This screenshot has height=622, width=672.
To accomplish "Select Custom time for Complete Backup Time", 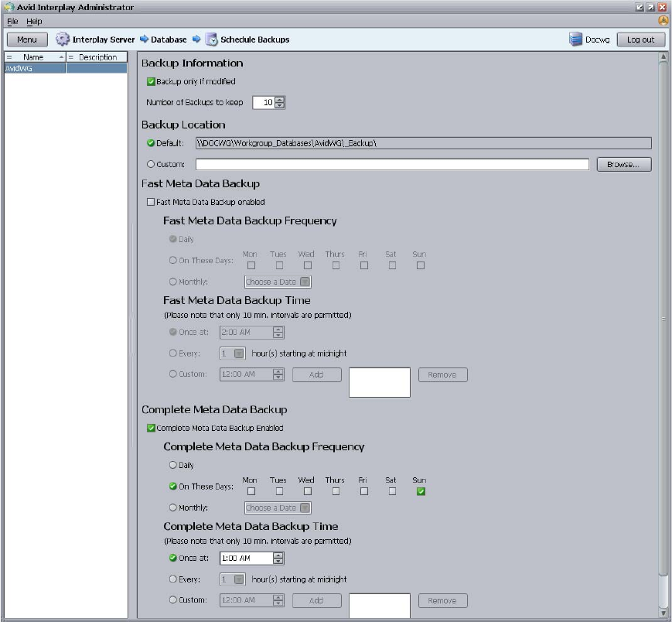I will point(172,600).
